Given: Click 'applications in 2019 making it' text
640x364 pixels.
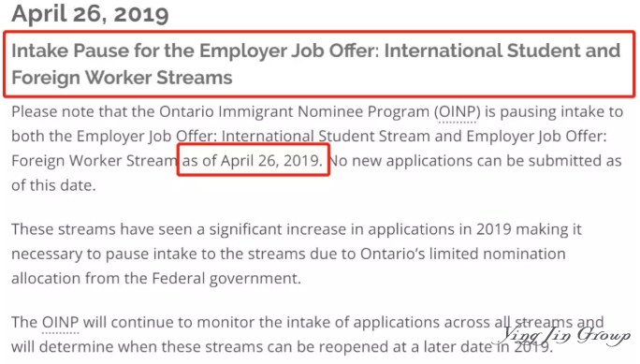Looking at the screenshot, I should tap(474, 229).
